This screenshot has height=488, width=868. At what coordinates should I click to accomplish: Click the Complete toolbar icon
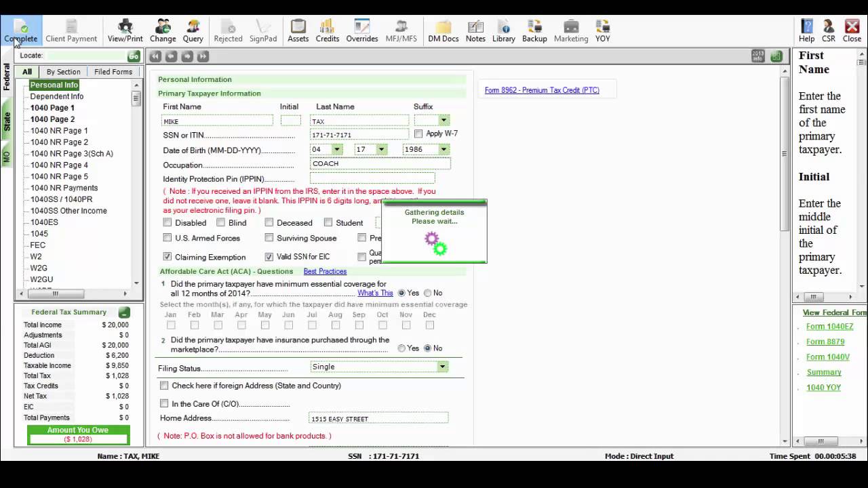[x=21, y=31]
